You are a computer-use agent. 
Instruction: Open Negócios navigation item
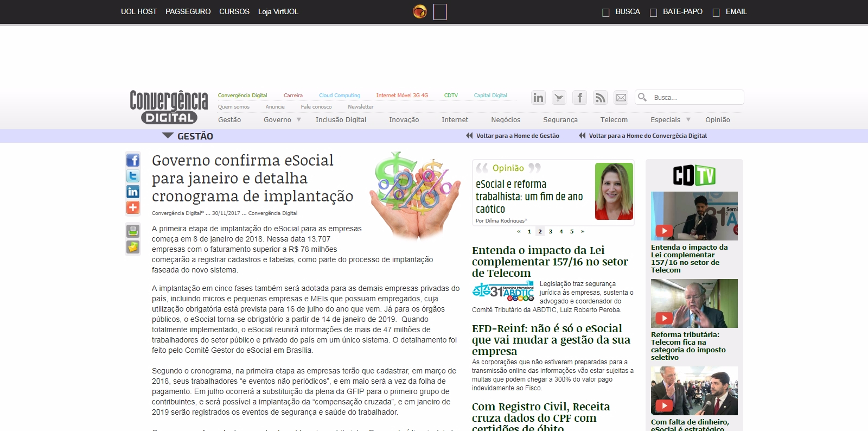(506, 120)
